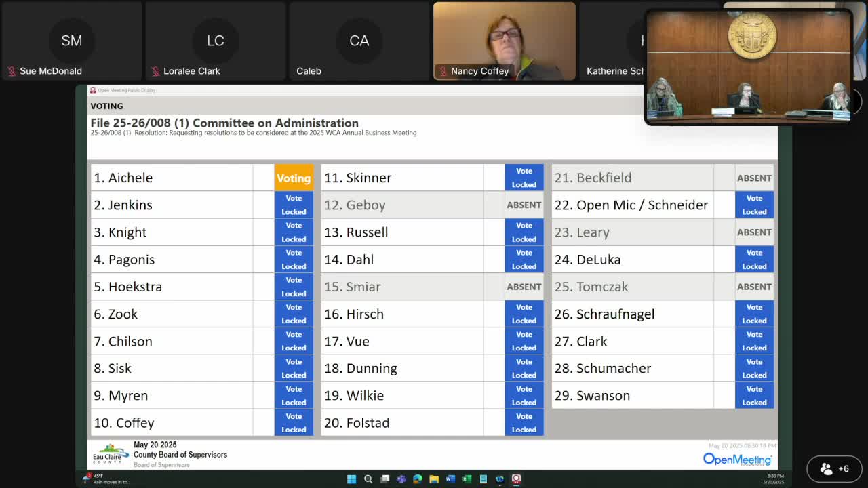The image size is (868, 488).
Task: Click the boardroom camera video feed
Action: point(748,68)
